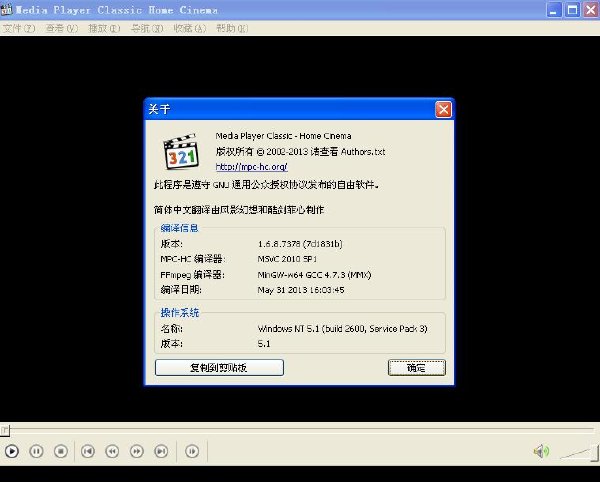Click the MSVC 2010 SP1 compiler value
This screenshot has width=600, height=482.
tap(287, 259)
